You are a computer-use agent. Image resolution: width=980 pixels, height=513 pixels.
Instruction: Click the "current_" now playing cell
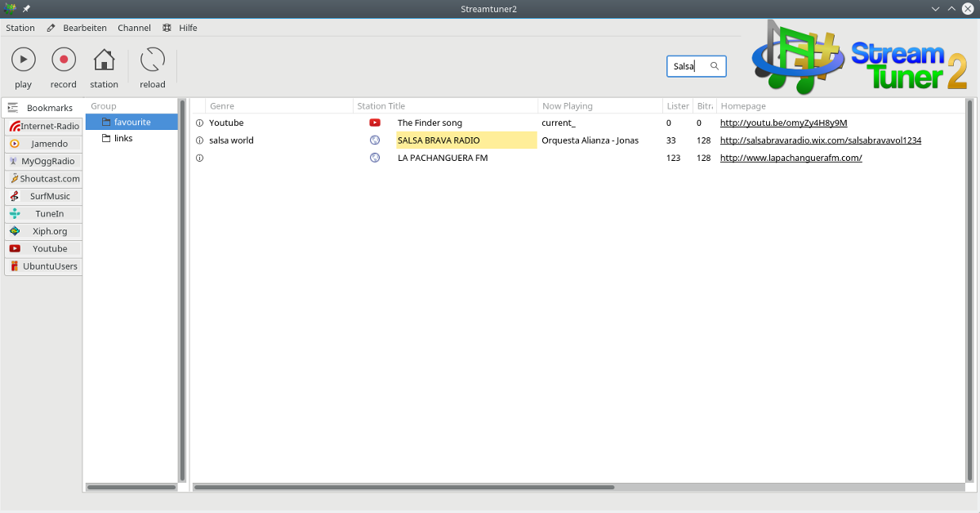tap(559, 123)
